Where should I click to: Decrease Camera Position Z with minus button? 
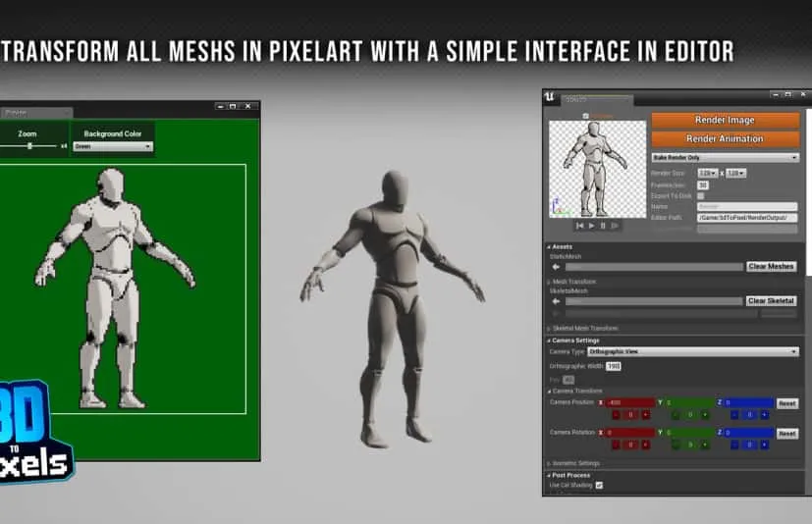click(x=734, y=415)
